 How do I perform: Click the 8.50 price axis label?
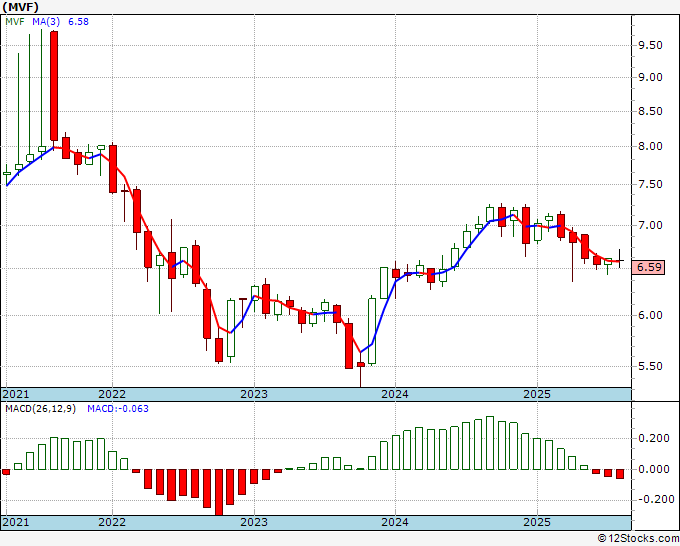pos(650,111)
